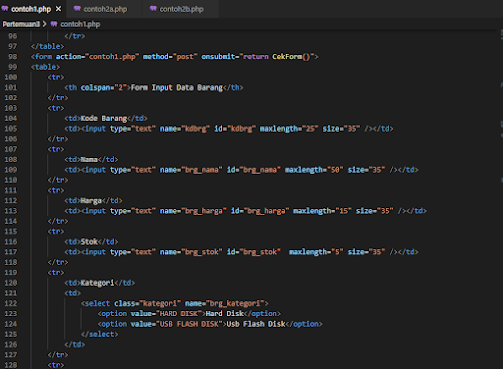This screenshot has height=369, width=503.
Task: Click the maxlength="5" attribute on line 117
Action: (316, 252)
